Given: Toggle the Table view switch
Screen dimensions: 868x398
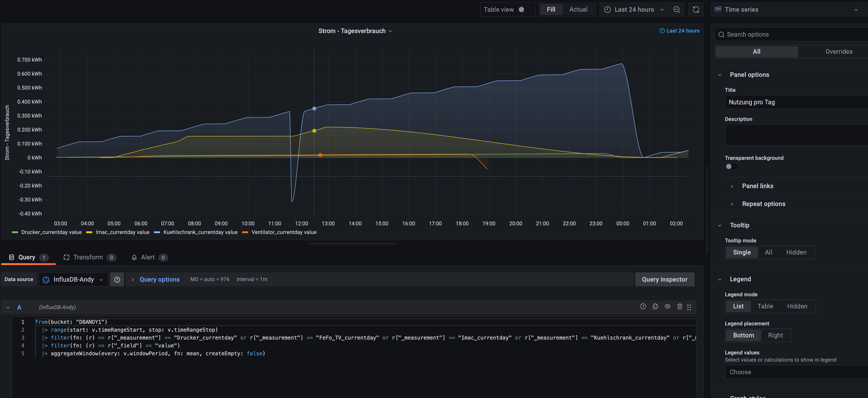Looking at the screenshot, I should tap(524, 9).
